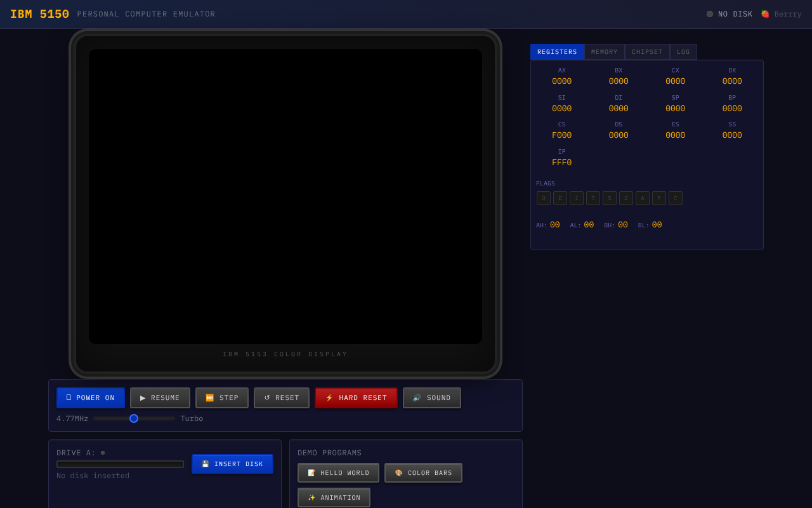812x508 pixels.
Task: Click the Power On button
Action: (x=91, y=398)
